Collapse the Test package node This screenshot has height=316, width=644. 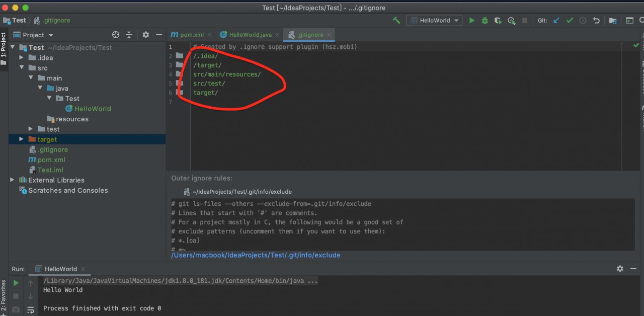tap(49, 98)
